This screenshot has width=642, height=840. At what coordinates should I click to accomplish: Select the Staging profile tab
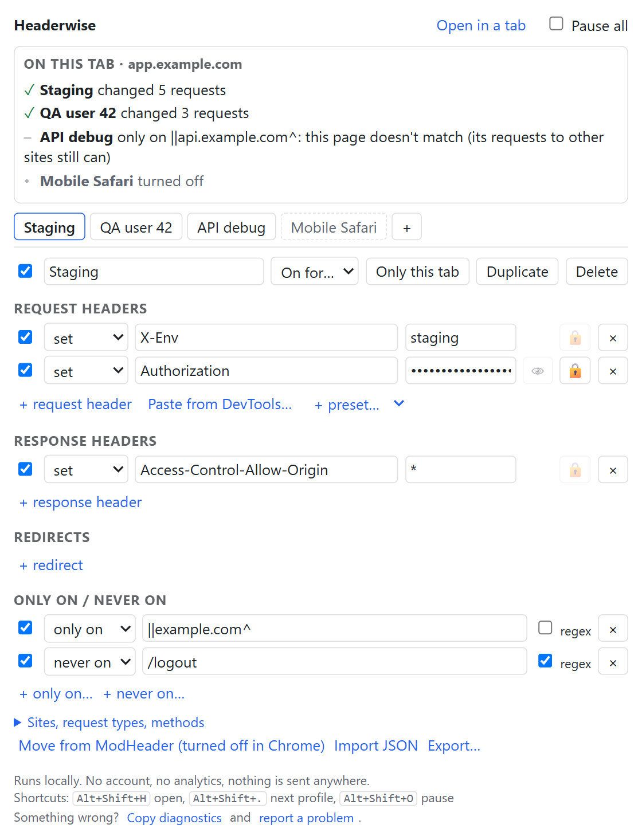(49, 227)
